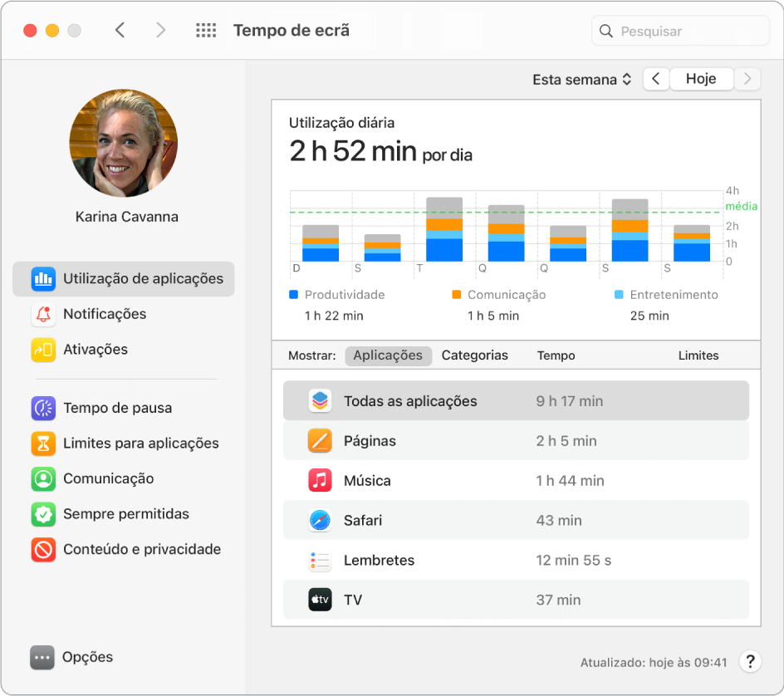The width and height of the screenshot is (784, 696).
Task: Click the search magnifier icon
Action: tap(605, 31)
